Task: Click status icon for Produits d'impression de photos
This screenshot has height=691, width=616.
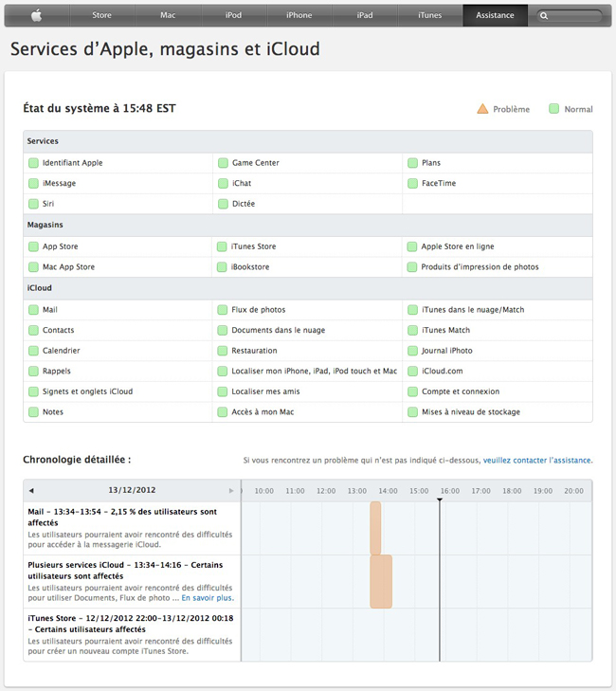Action: [412, 267]
